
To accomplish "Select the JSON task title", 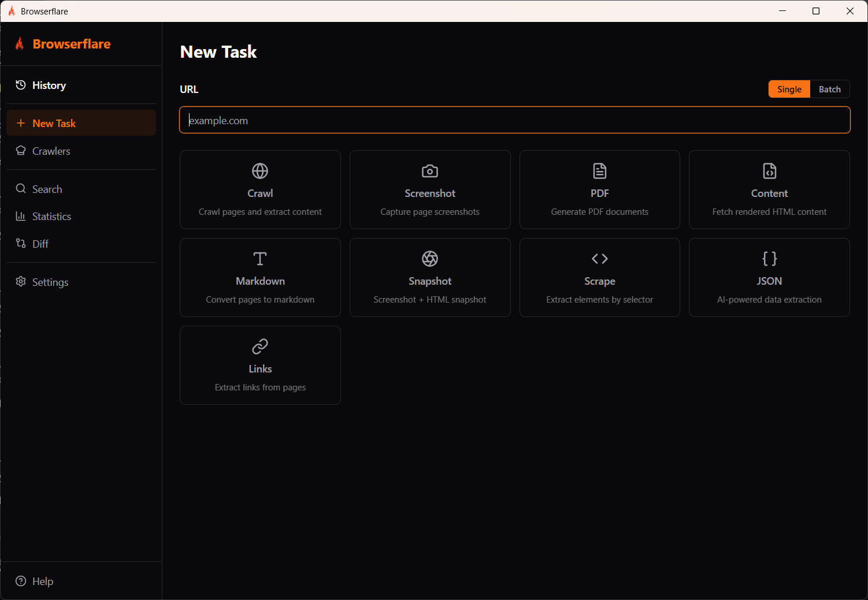I will coord(770,281).
